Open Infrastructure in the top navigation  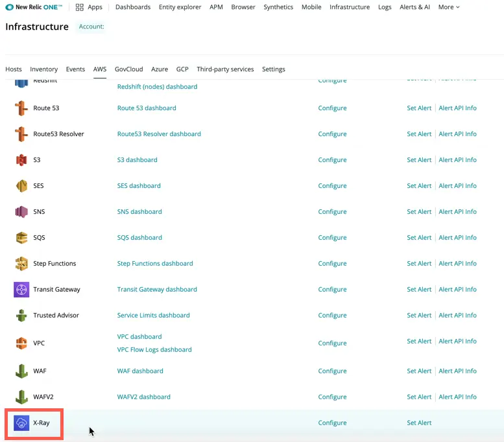(350, 7)
